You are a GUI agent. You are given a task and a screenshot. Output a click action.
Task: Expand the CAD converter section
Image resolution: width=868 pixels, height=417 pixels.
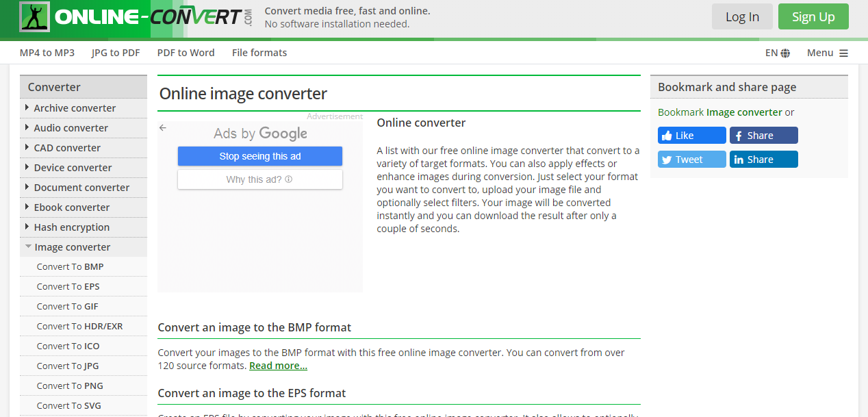[84, 148]
